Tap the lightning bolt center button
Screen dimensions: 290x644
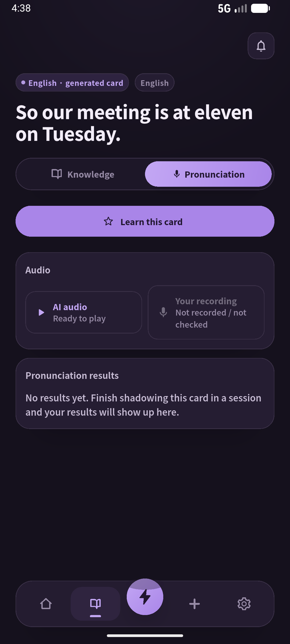145,597
